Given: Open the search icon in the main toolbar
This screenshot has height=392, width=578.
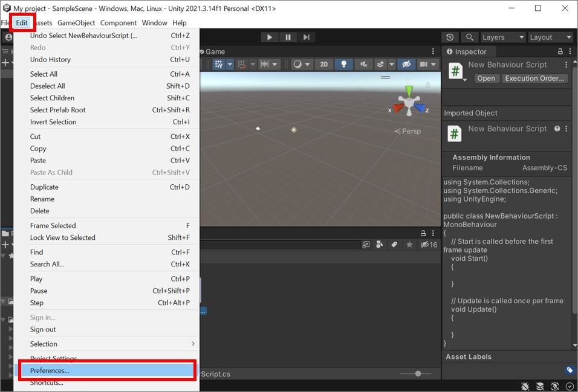Looking at the screenshot, I should pyautogui.click(x=469, y=37).
